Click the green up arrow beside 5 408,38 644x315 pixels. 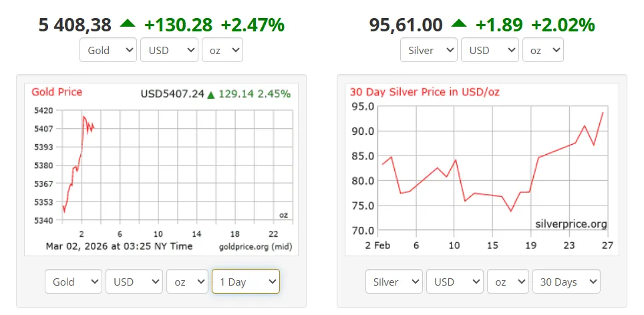pos(128,24)
